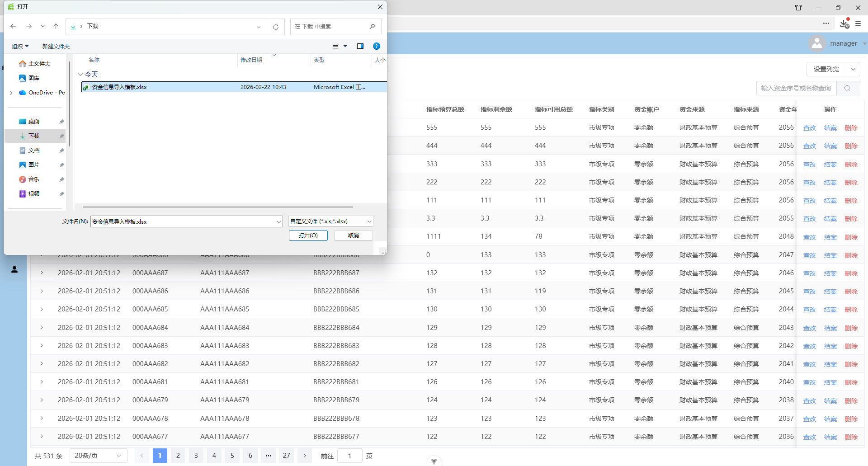Click the 打开 button
The image size is (868, 466).
coord(308,235)
